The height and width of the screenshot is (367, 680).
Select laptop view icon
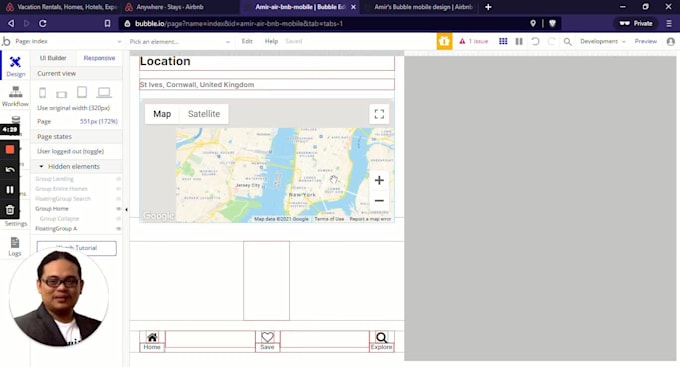click(104, 92)
